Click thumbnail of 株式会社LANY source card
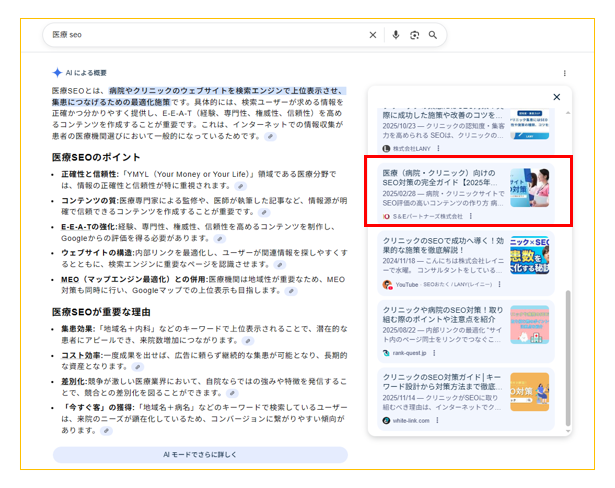 [x=529, y=124]
